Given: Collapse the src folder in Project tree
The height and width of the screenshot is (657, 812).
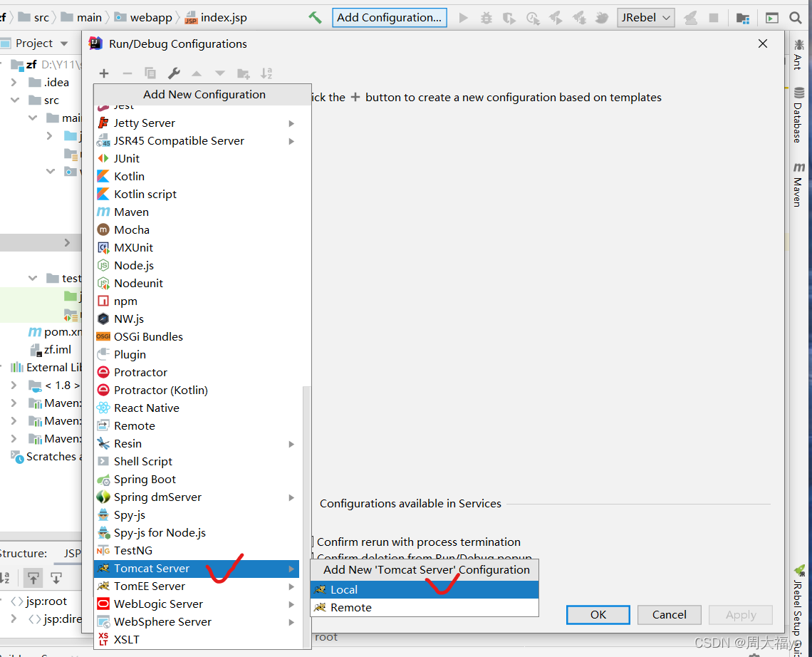Looking at the screenshot, I should pos(14,100).
